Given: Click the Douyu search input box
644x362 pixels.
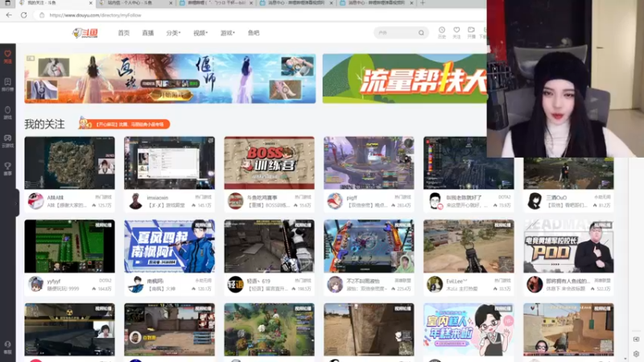Looking at the screenshot, I should coord(396,33).
